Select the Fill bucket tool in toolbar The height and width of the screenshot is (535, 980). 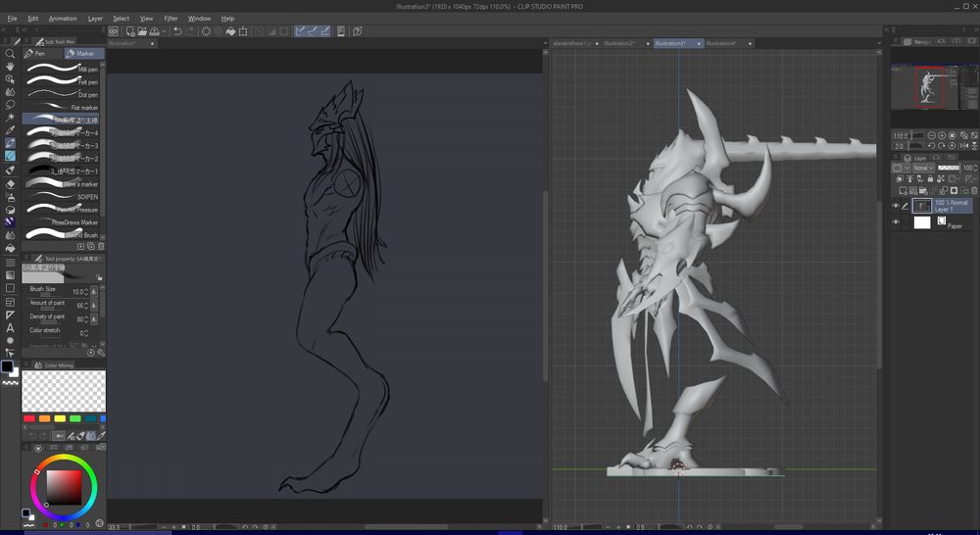(10, 248)
